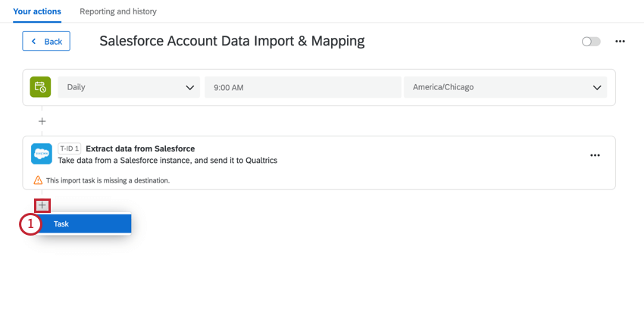
Task: Click the Back button
Action: coord(46,41)
